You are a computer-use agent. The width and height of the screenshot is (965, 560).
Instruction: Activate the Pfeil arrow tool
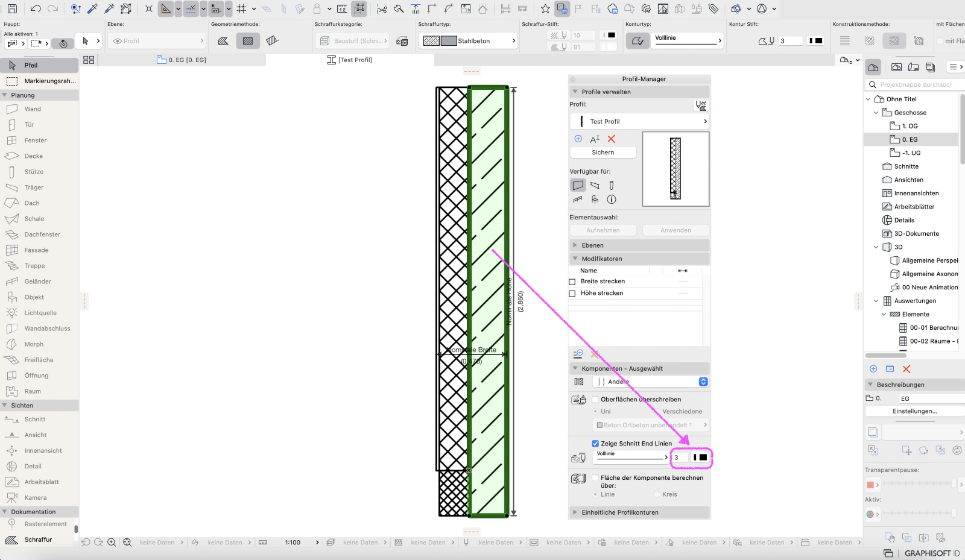pos(31,65)
